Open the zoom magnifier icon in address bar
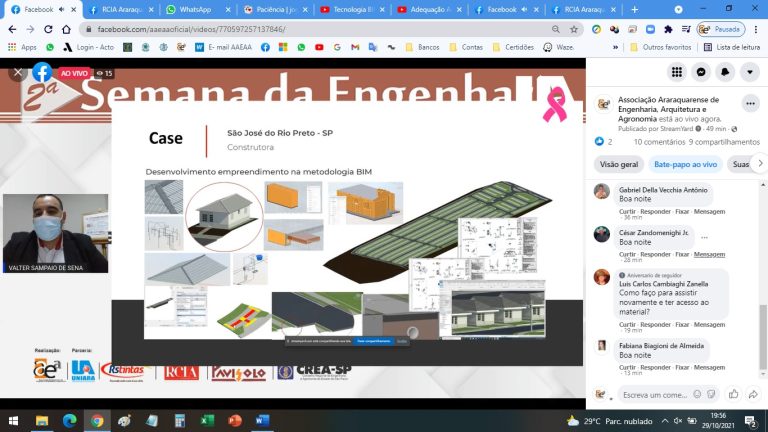 [x=555, y=29]
